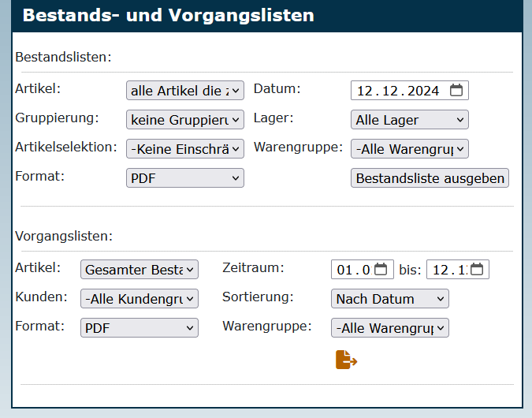This screenshot has width=532, height=418.
Task: Open calendar picker for Zeitraum start date
Action: click(x=381, y=270)
